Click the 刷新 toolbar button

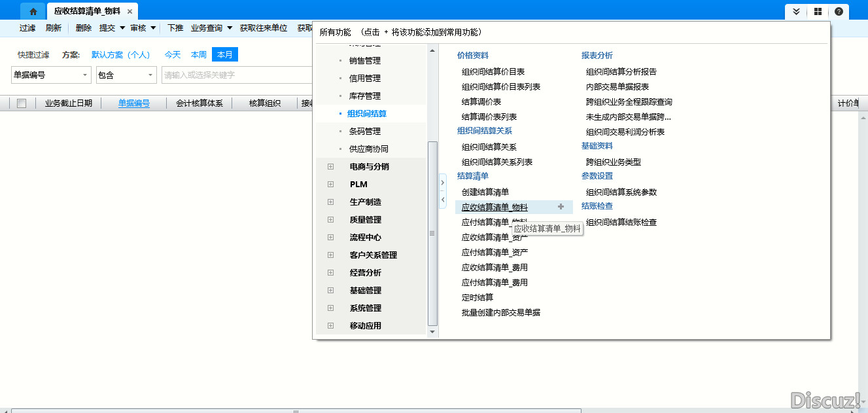(x=54, y=28)
